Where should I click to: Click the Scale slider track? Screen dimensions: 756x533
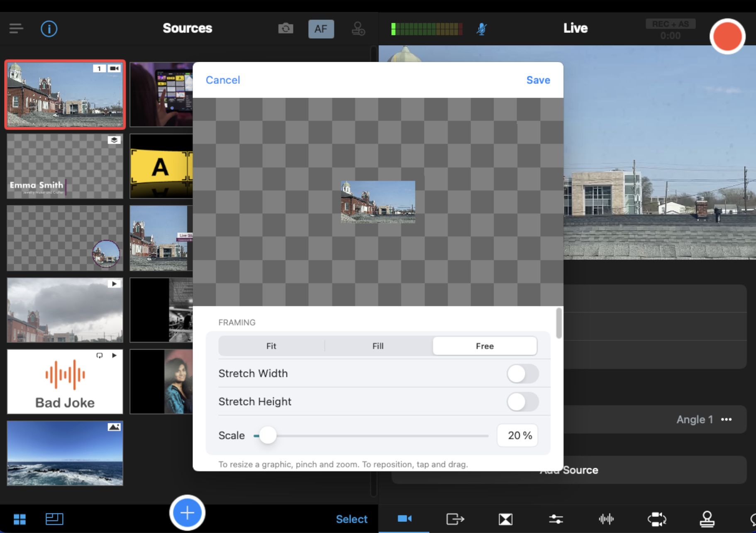pyautogui.click(x=373, y=436)
